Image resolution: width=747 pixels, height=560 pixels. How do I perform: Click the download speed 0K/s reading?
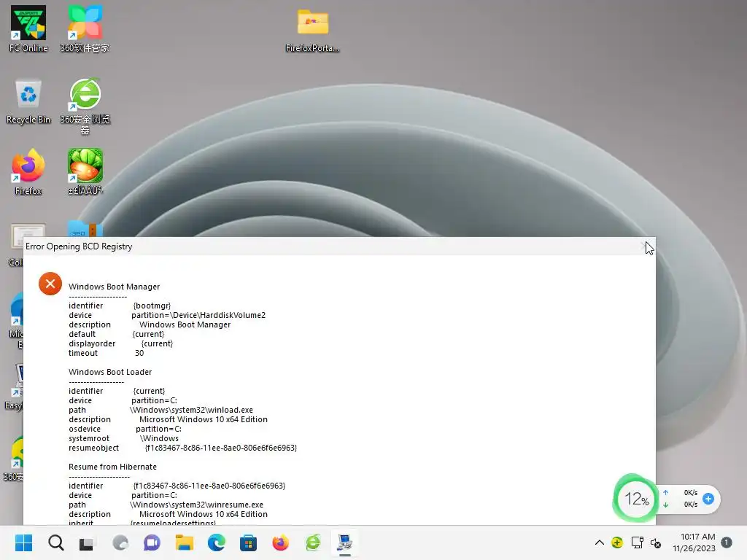690,505
